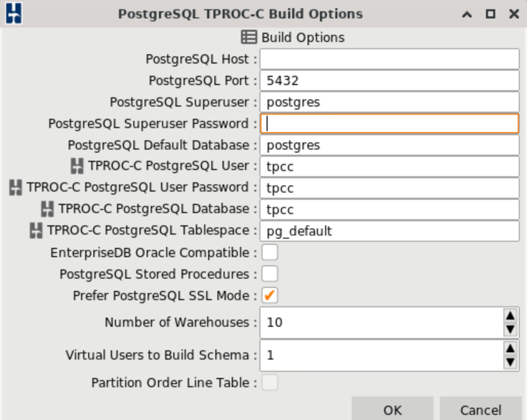This screenshot has height=420, width=527.
Task: Click the PostgreSQL Default Database field
Action: point(390,145)
